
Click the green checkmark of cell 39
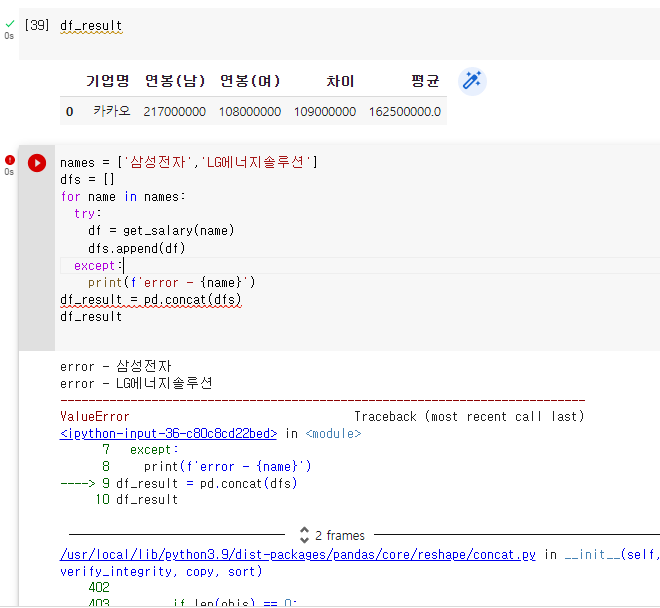click(10, 24)
